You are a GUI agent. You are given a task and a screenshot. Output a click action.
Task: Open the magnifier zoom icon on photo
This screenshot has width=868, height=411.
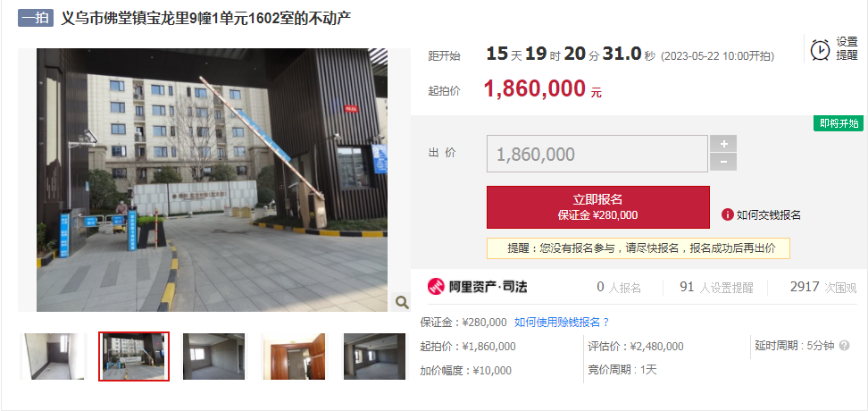pyautogui.click(x=401, y=302)
